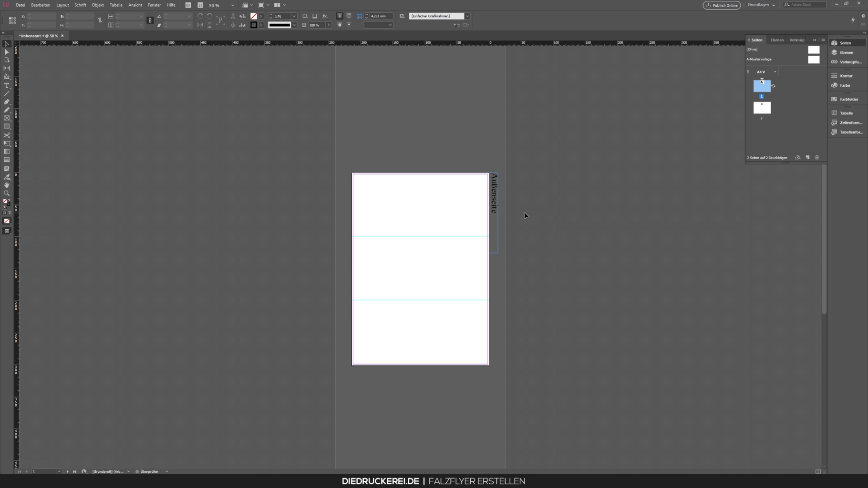Select page 2 thumbnail in Seiten panel

762,108
